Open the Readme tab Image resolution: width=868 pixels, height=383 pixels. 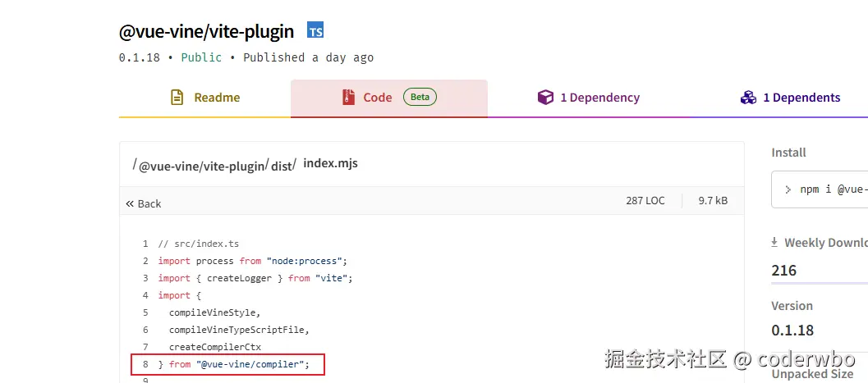click(204, 98)
